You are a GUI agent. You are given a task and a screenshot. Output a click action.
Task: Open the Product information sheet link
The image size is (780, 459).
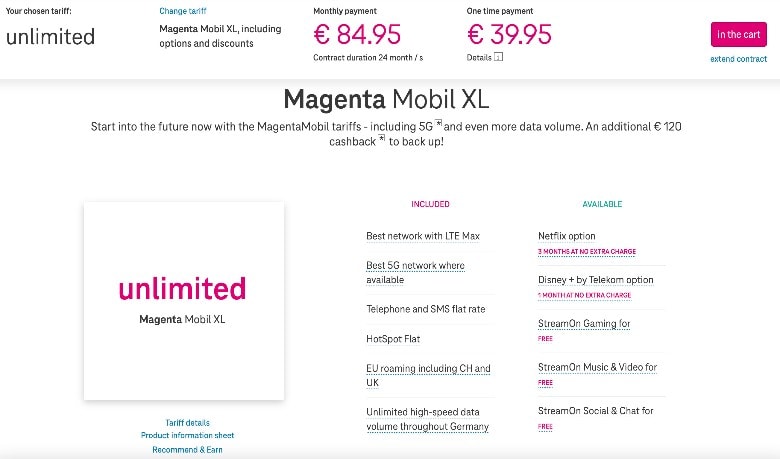[x=188, y=436]
